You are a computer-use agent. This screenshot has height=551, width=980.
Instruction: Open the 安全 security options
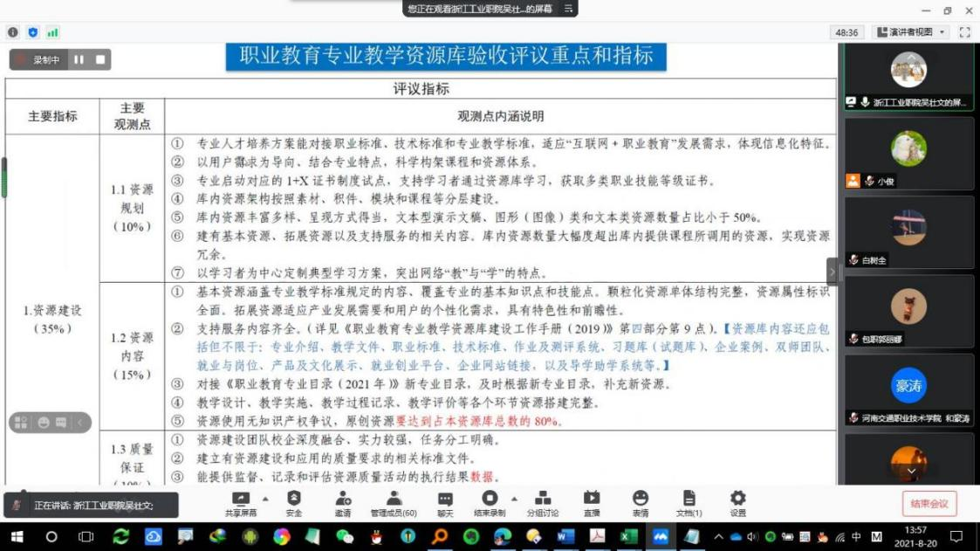tap(294, 504)
